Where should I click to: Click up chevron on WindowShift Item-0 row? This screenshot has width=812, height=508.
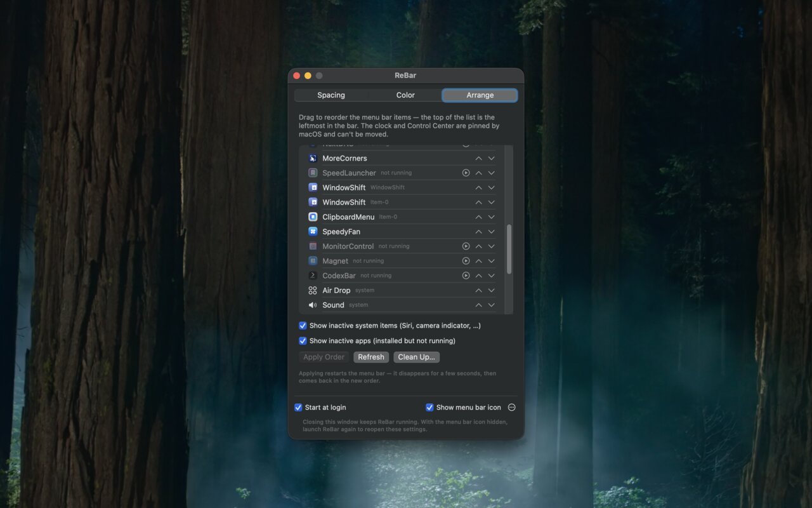(x=479, y=202)
